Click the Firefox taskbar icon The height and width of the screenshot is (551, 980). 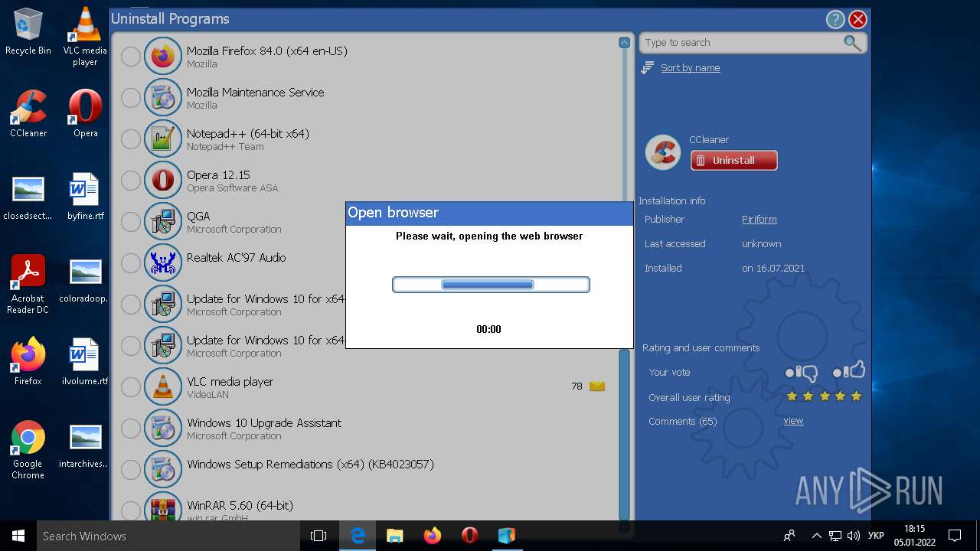coord(433,536)
